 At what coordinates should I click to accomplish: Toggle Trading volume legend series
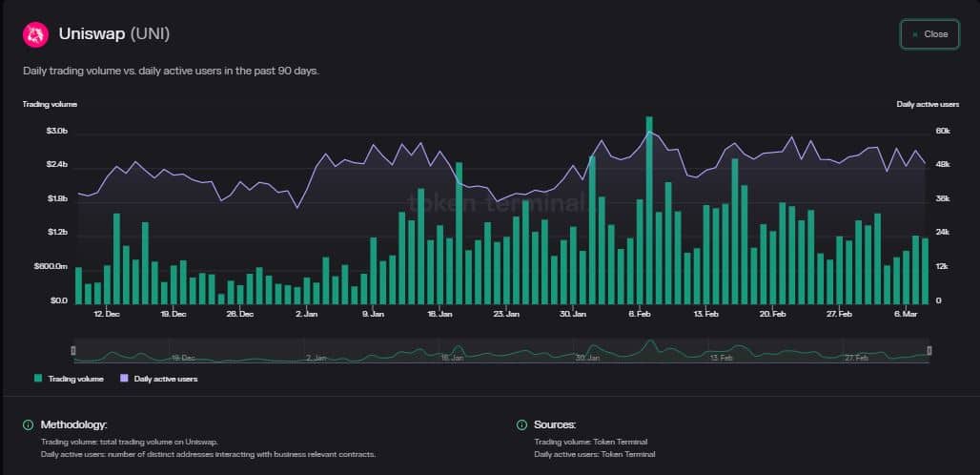pyautogui.click(x=70, y=379)
